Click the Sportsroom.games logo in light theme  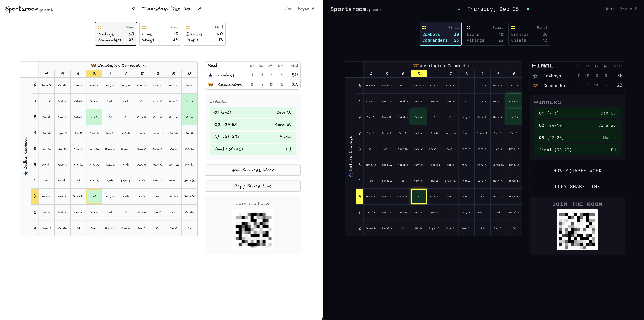tap(29, 9)
